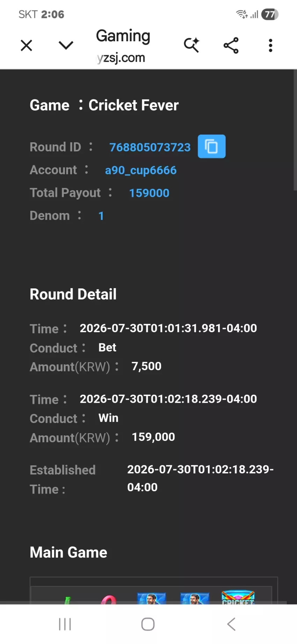297x644 pixels.
Task: Expand the downward chevron next to the title
Action: point(66,45)
